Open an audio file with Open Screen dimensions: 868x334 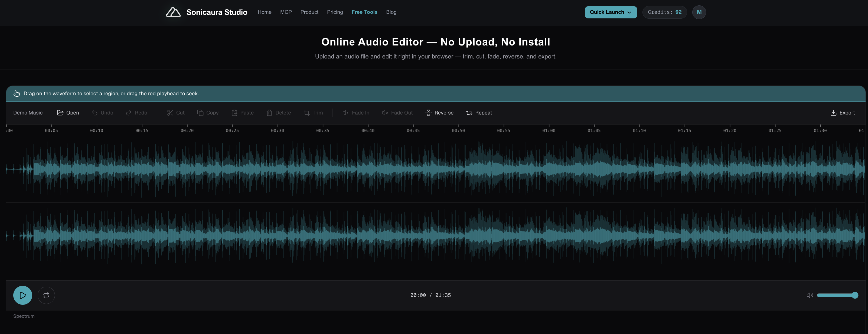pyautogui.click(x=68, y=113)
